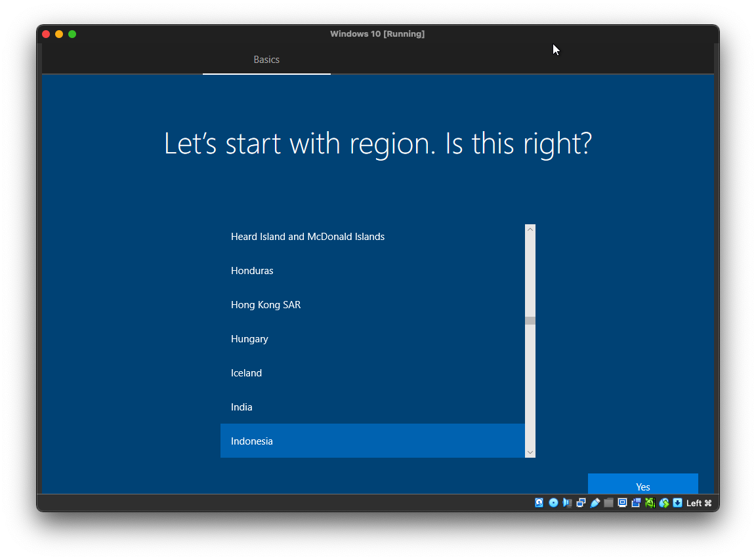Image resolution: width=756 pixels, height=560 pixels.
Task: Click the region list scroll-up arrow
Action: tap(530, 230)
